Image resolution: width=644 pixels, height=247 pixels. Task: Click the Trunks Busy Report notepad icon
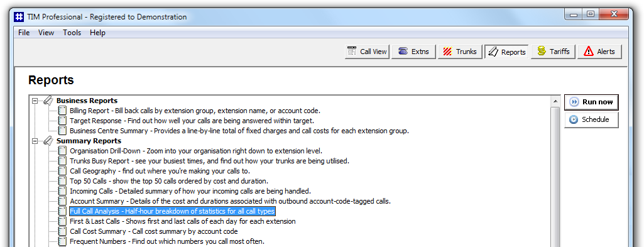point(62,161)
